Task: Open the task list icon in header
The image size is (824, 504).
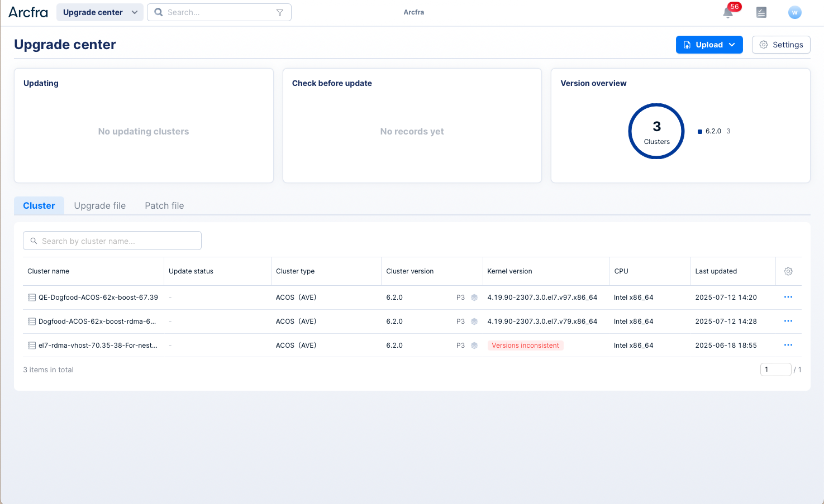Action: (x=761, y=12)
